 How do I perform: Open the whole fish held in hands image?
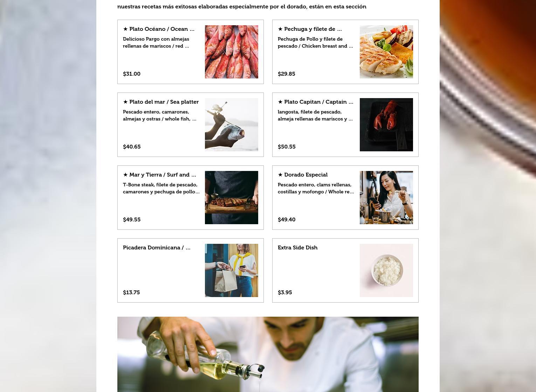232,125
